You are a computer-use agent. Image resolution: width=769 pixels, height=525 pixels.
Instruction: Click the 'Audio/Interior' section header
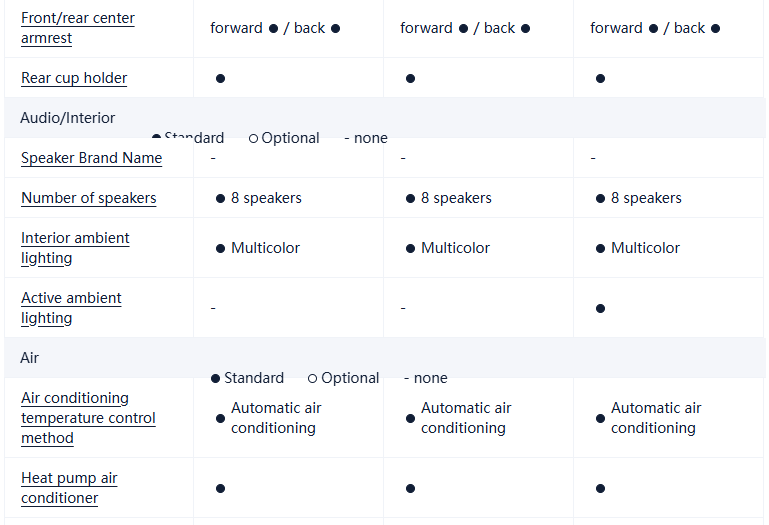[67, 118]
